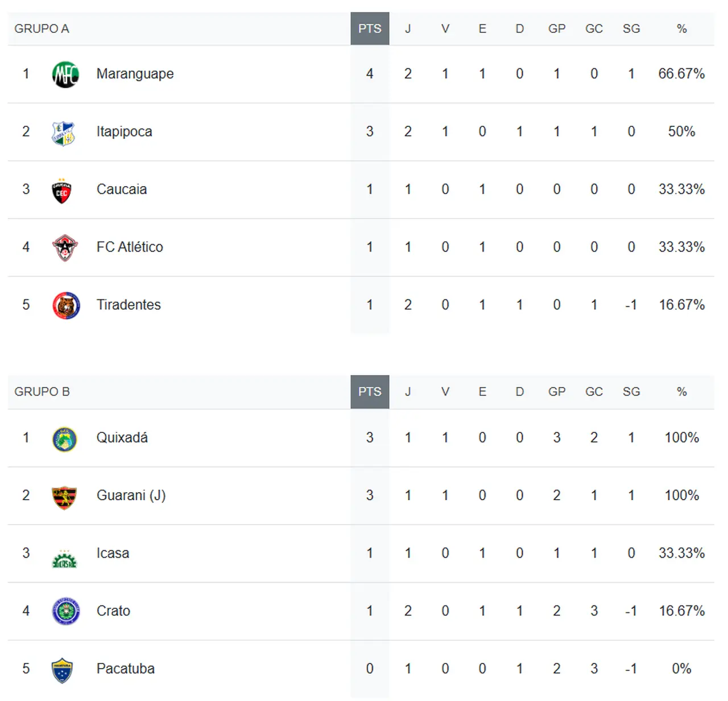Click the GP column header in Grupo B
Screen dimensions: 728x701
[x=557, y=391]
